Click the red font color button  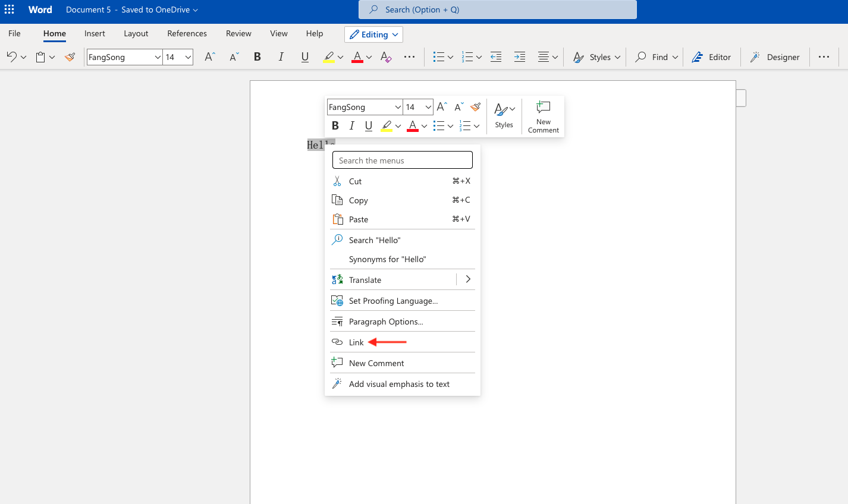[x=357, y=57]
